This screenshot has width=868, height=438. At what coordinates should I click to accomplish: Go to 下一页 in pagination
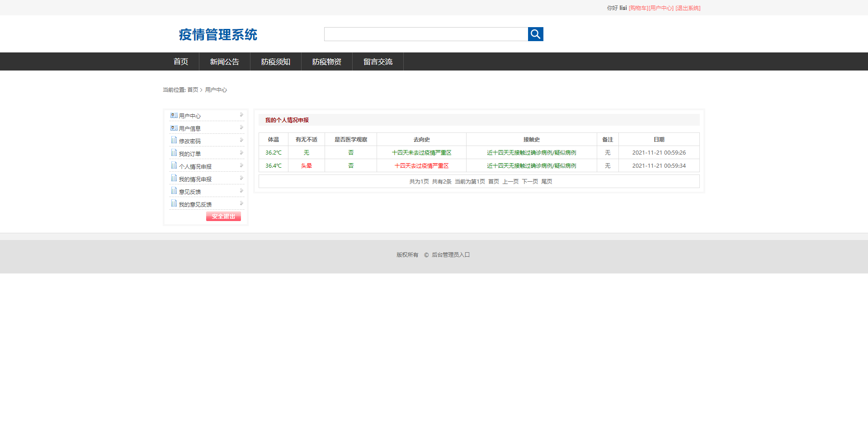click(530, 182)
